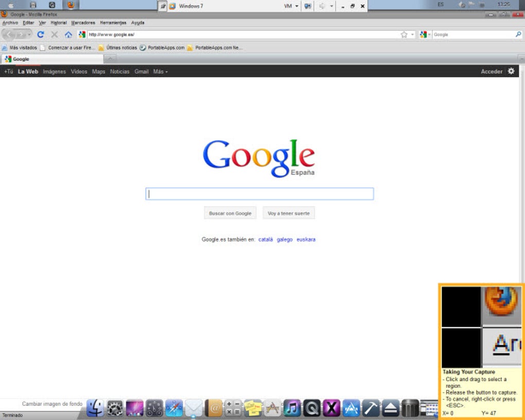Image resolution: width=525 pixels, height=420 pixels.
Task: Click the Apple logo in the top bar
Action: (x=11, y=5)
